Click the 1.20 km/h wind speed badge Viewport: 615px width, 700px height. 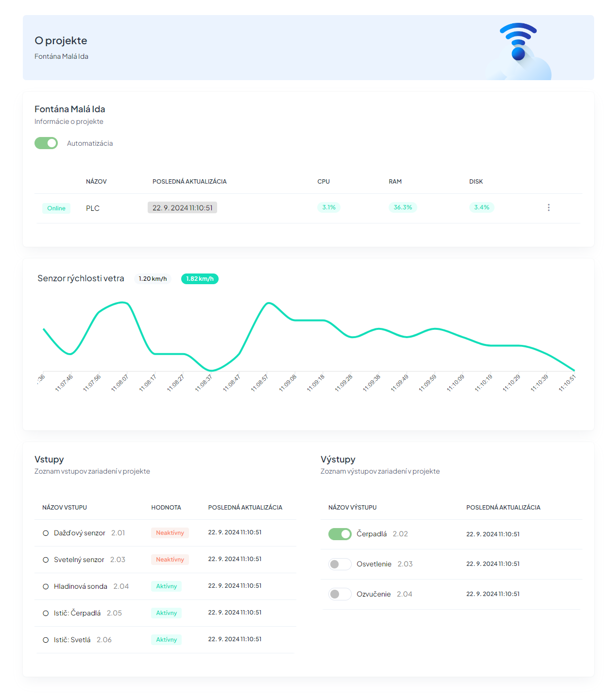pyautogui.click(x=153, y=279)
